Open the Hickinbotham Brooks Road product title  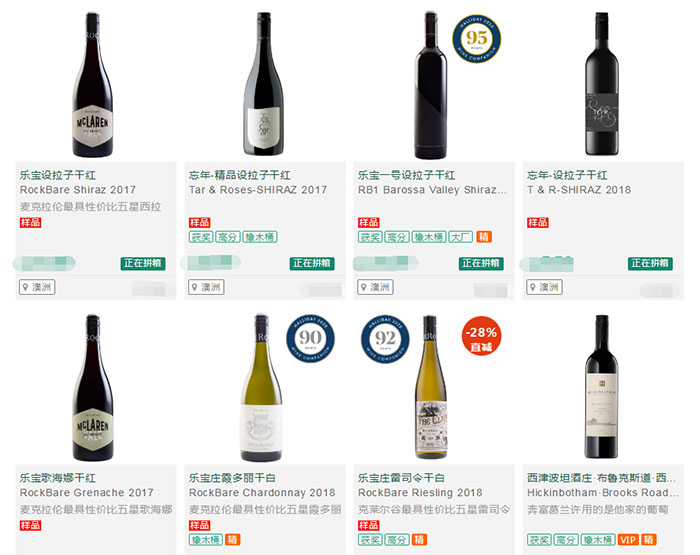click(x=603, y=492)
